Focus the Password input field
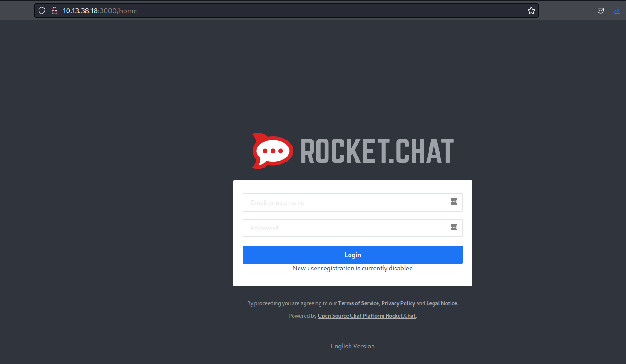Screen dimensions: 626x364 353,228
